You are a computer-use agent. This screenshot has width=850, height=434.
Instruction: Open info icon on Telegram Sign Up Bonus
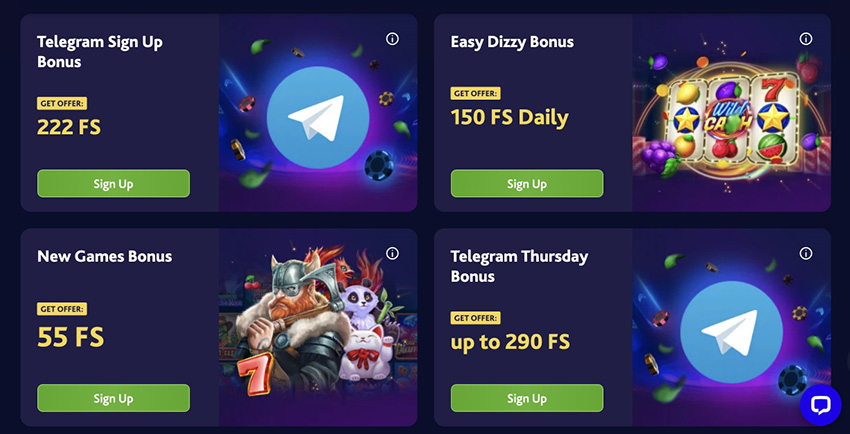pyautogui.click(x=392, y=39)
